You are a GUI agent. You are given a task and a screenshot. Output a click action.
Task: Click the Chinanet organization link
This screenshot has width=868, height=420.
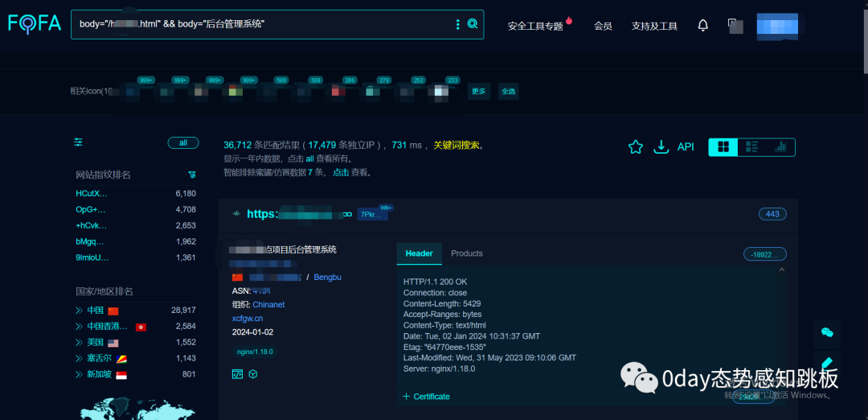(x=268, y=305)
